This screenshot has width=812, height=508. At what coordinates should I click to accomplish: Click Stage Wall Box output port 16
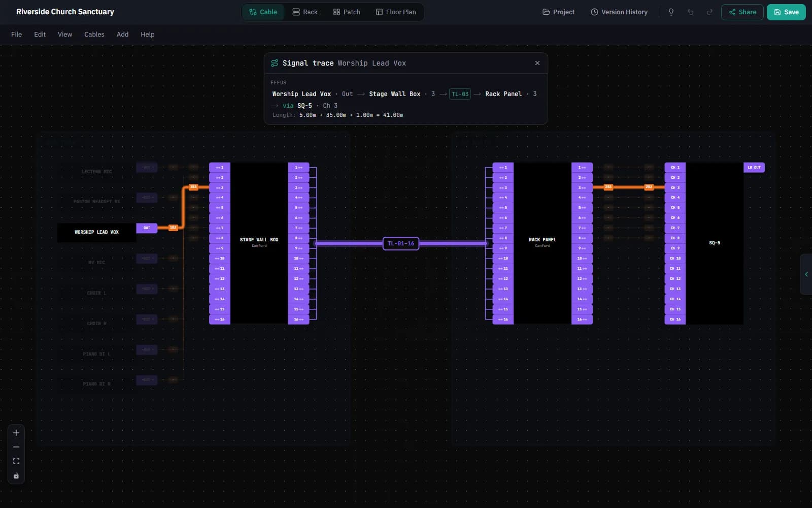pyautogui.click(x=298, y=319)
